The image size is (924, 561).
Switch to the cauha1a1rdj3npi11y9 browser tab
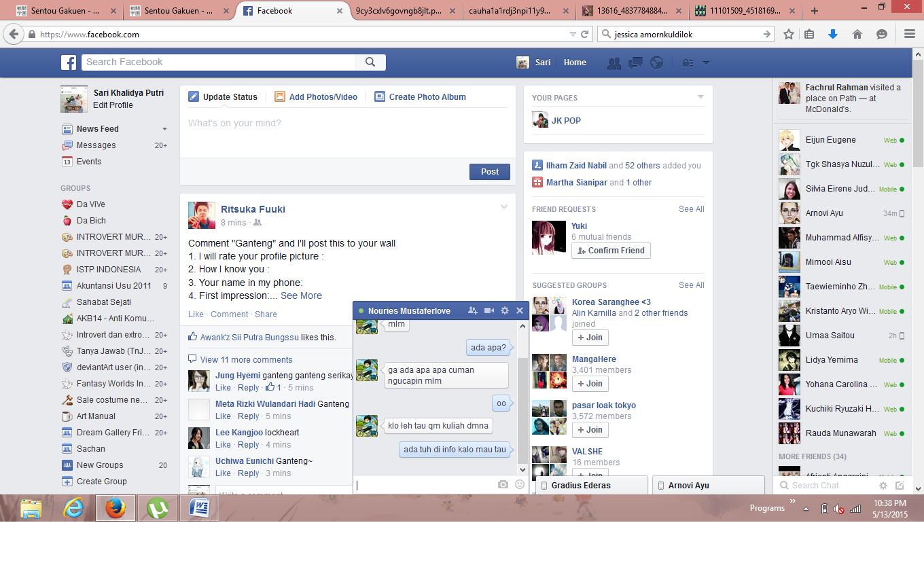click(x=518, y=11)
